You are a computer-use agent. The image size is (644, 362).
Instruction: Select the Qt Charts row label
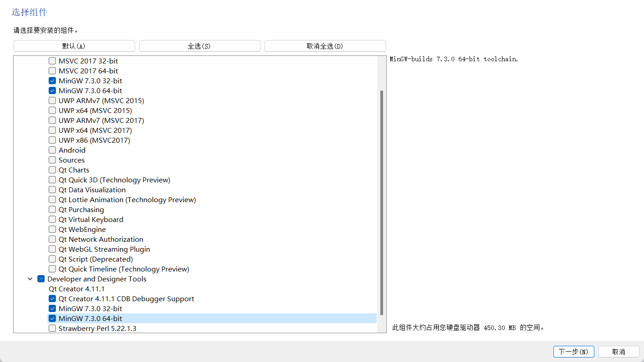point(74,170)
